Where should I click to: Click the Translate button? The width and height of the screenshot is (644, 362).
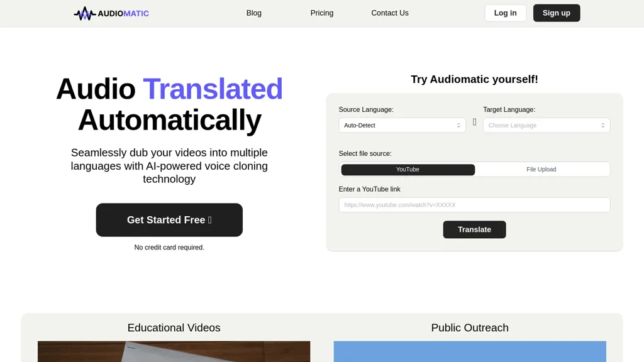(x=474, y=229)
